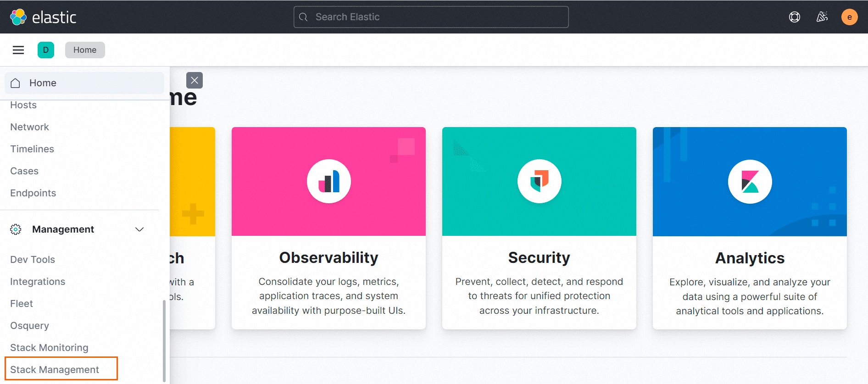Collapse the Management section chevron
Image resolution: width=868 pixels, height=384 pixels.
tap(139, 229)
